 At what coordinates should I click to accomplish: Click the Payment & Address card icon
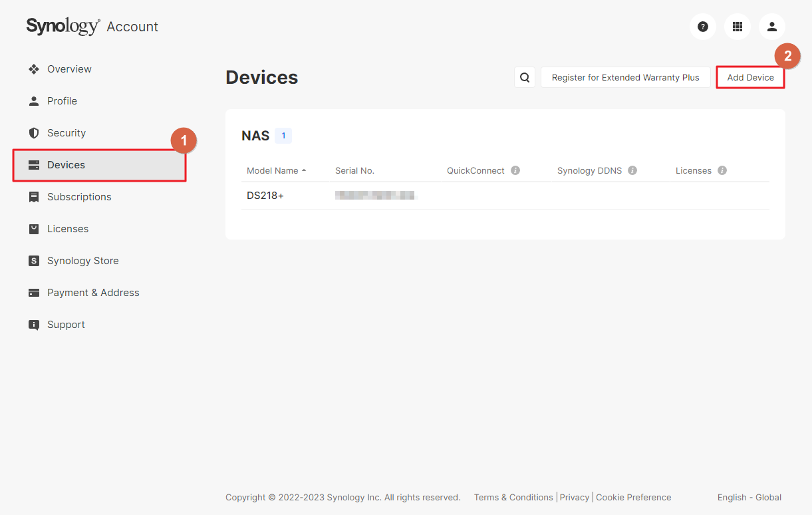(x=34, y=293)
